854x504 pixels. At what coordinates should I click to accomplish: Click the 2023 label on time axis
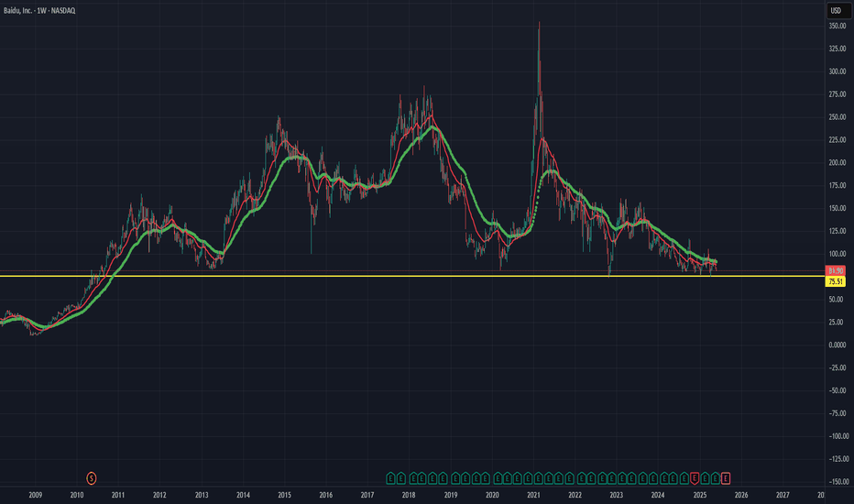(x=616, y=495)
